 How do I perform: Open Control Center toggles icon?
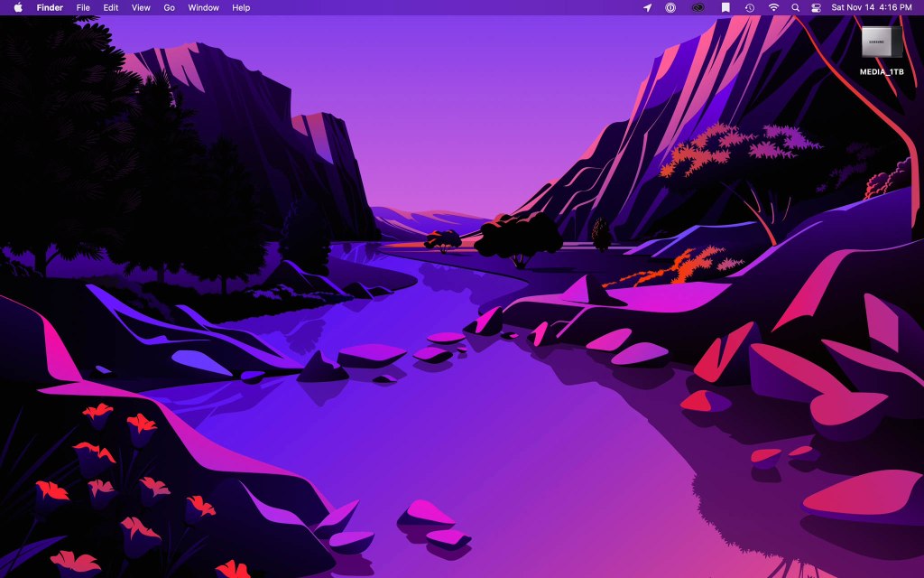pos(817,7)
